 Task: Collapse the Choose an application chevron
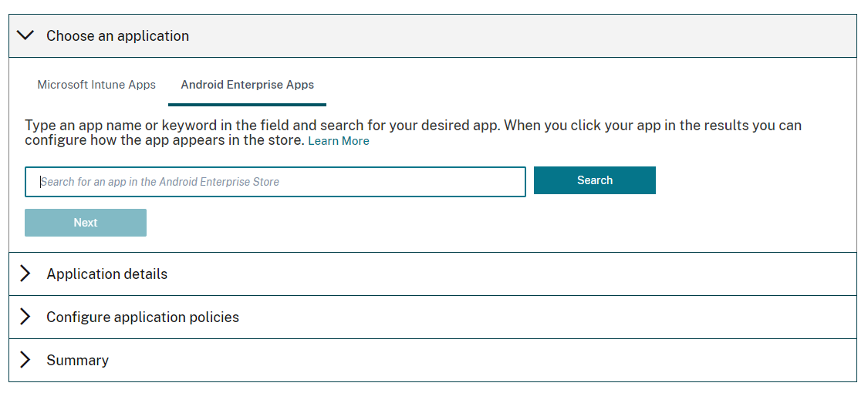25,35
